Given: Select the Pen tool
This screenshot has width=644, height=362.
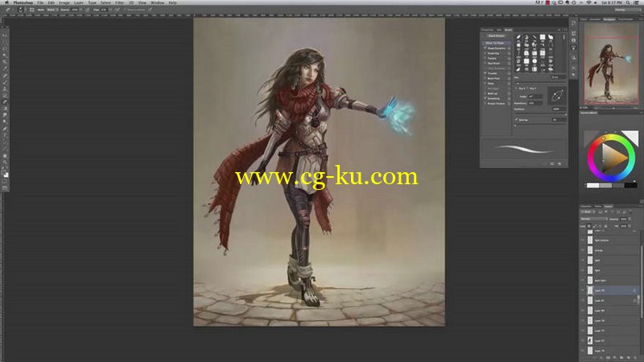Looking at the screenshot, I should coord(5,129).
